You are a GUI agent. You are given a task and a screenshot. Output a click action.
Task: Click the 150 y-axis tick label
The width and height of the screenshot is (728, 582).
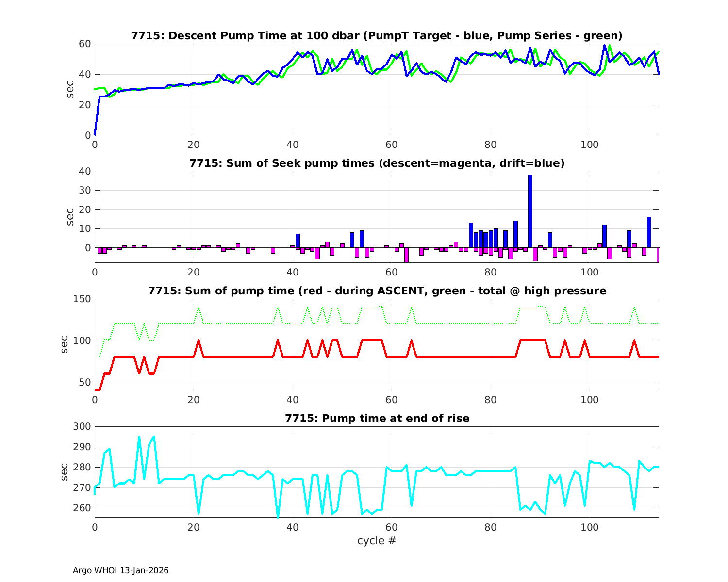[82, 299]
